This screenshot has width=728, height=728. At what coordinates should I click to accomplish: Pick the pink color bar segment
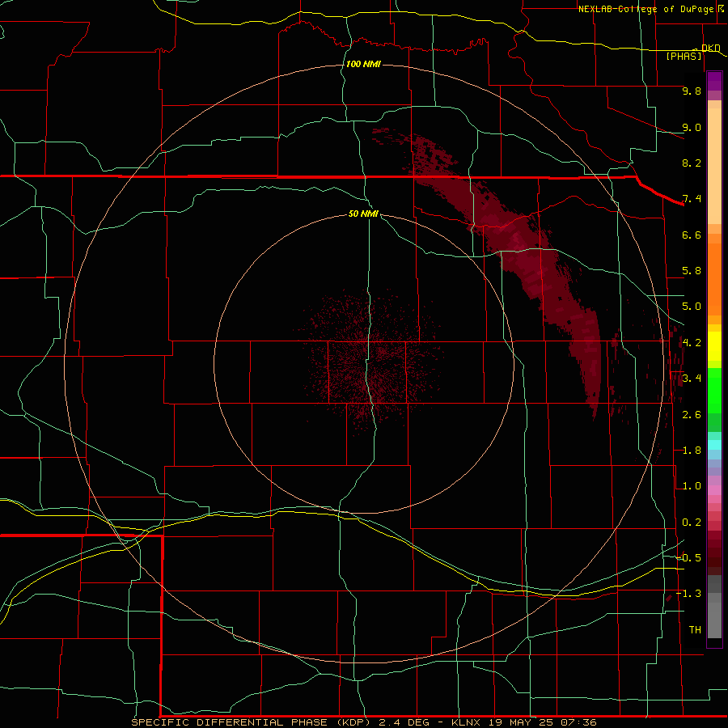point(714,490)
